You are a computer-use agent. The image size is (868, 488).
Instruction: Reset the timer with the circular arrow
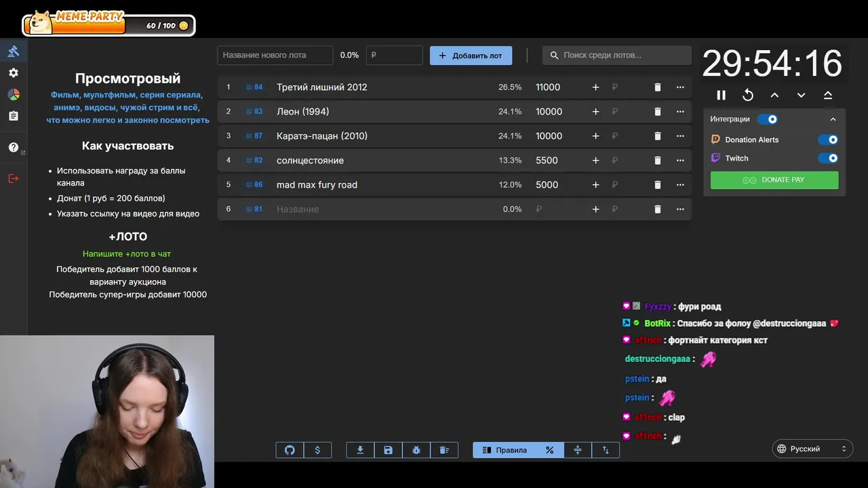click(748, 96)
